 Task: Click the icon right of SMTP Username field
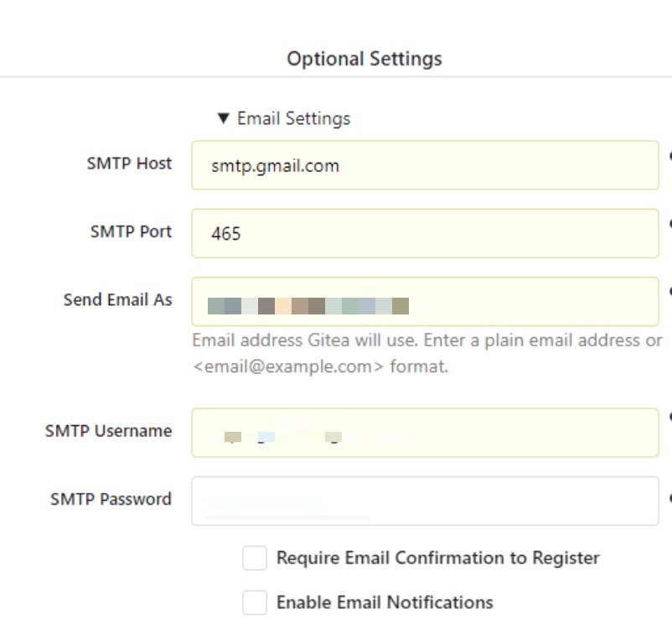[x=669, y=416]
